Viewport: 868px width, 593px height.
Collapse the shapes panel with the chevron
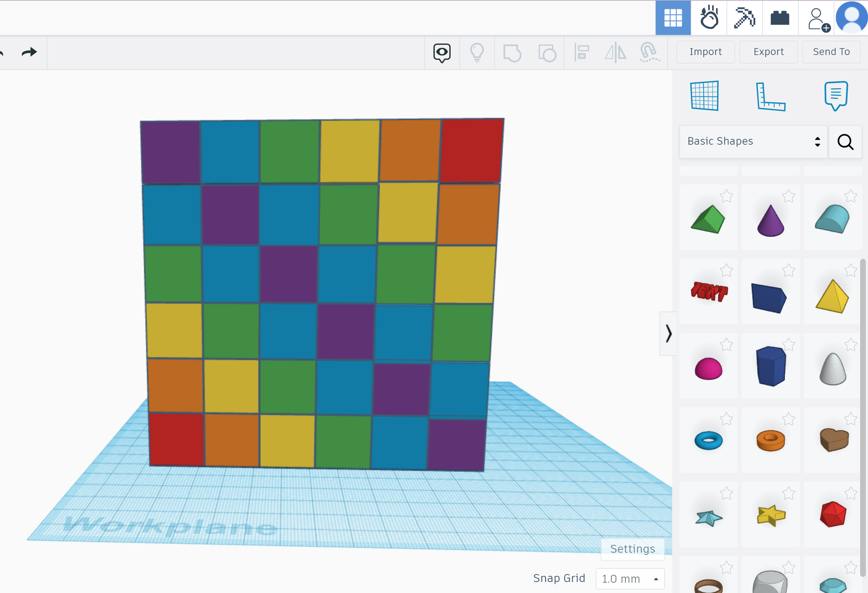pyautogui.click(x=669, y=333)
